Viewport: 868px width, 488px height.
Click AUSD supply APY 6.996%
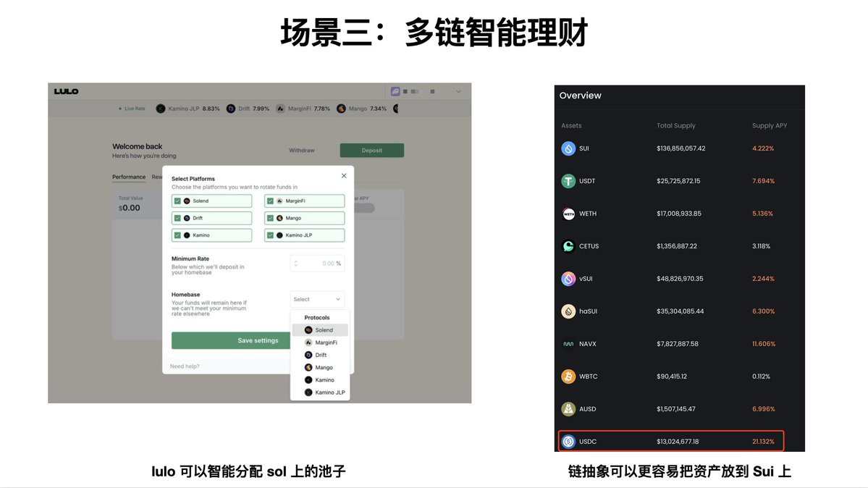(763, 409)
